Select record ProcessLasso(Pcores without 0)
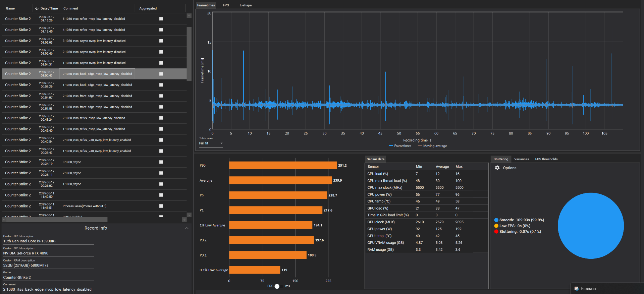Image resolution: width=644 pixels, height=294 pixels. [94, 206]
